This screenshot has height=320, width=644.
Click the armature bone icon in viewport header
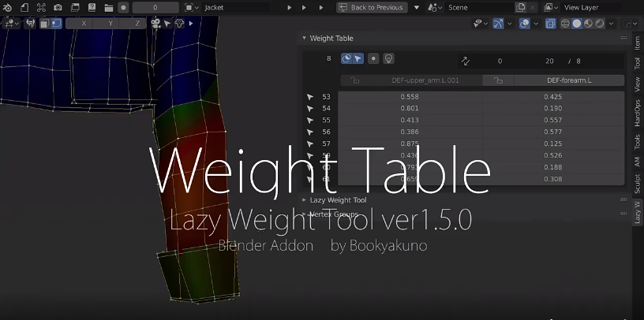(x=31, y=24)
